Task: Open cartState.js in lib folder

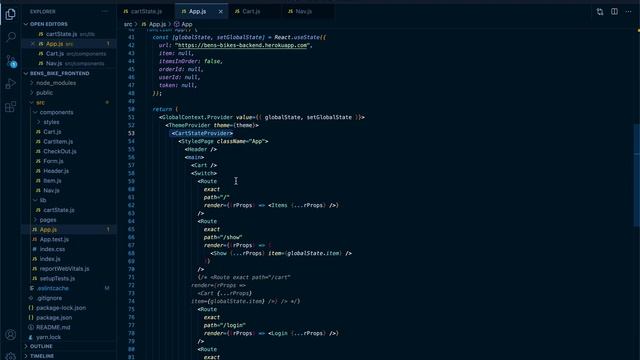Action: pyautogui.click(x=59, y=210)
